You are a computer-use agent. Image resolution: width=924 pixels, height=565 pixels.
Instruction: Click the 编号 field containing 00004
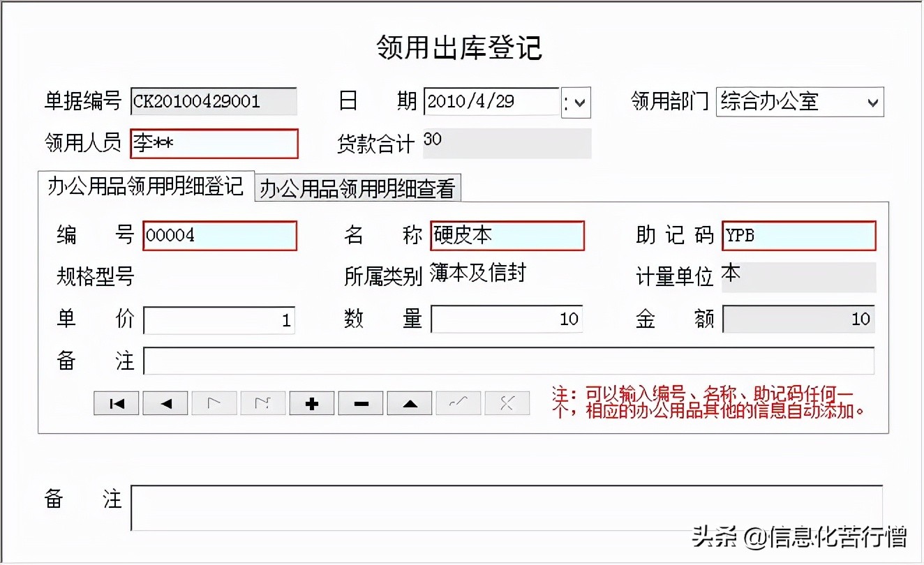(220, 236)
